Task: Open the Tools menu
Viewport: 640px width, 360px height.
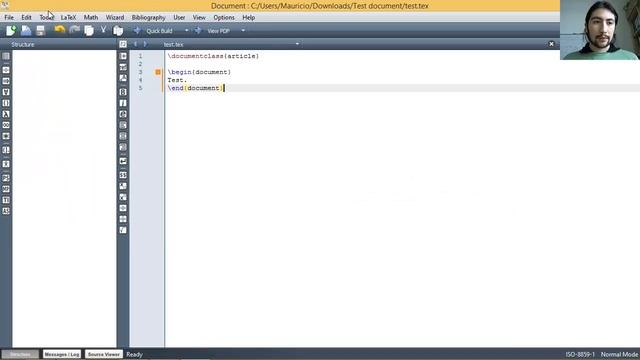Action: (47, 18)
